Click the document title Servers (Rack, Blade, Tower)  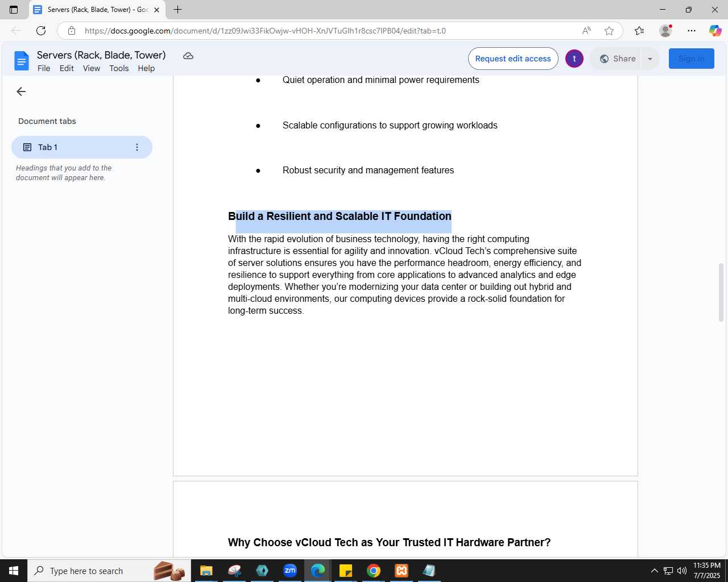pyautogui.click(x=101, y=55)
